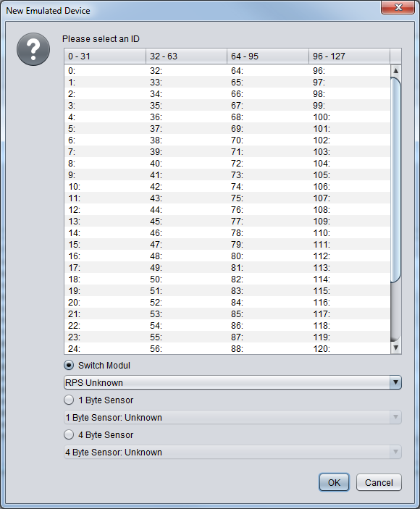
Task: Select ID cell 56:
Action: 187,349
